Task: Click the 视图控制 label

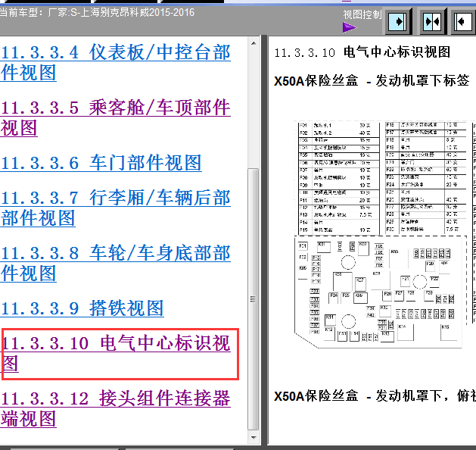Action: tap(362, 14)
